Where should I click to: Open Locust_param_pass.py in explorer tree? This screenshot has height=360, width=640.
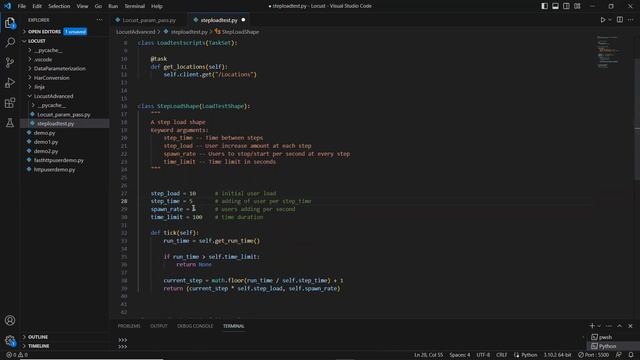coord(65,115)
